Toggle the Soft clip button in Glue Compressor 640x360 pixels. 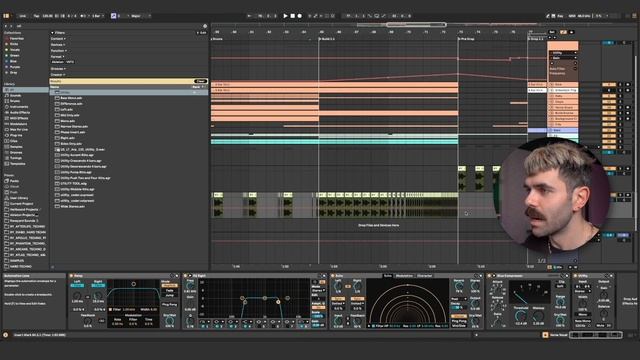560,286
